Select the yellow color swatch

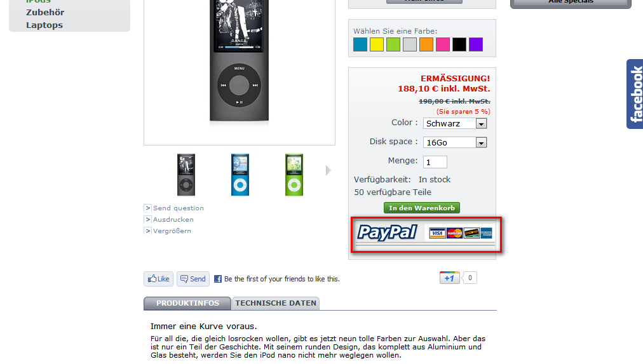coord(376,44)
